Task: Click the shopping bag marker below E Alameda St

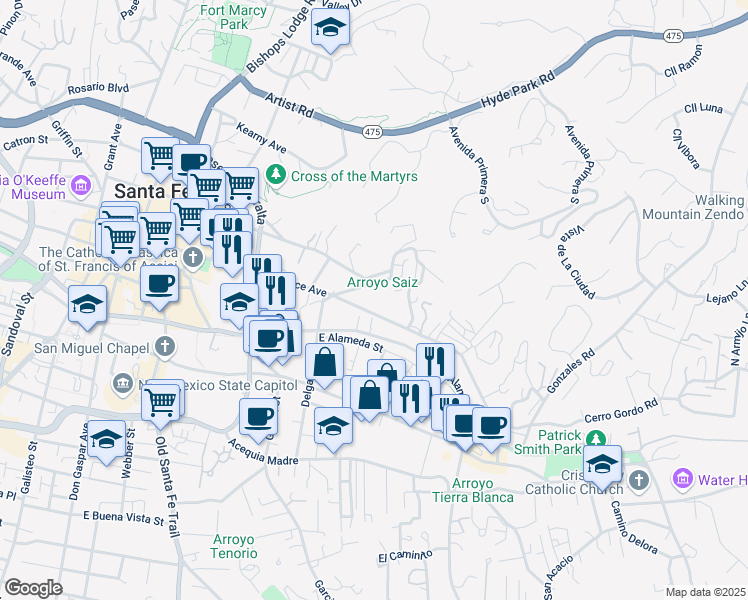Action: (325, 362)
